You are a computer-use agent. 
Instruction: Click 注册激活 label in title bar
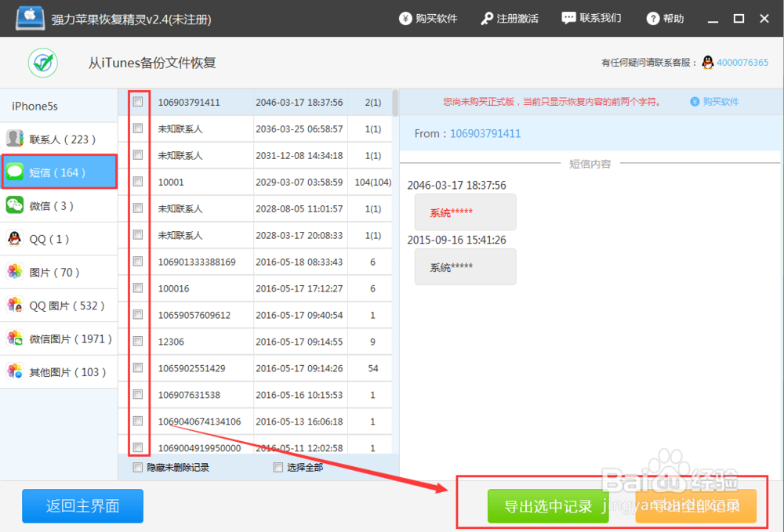click(517, 19)
